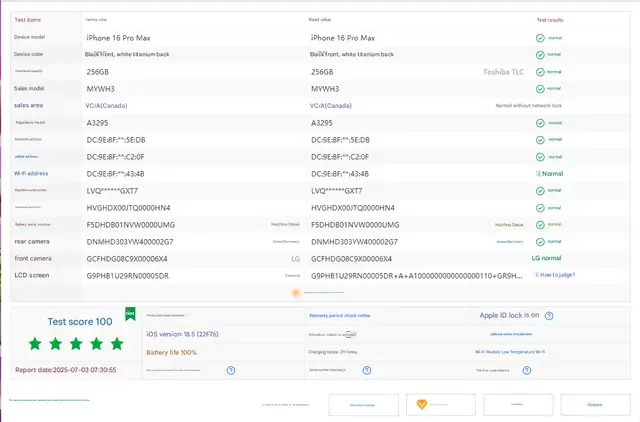Open the read value VC/A(Canada) link
This screenshot has width=640, height=422.
331,106
